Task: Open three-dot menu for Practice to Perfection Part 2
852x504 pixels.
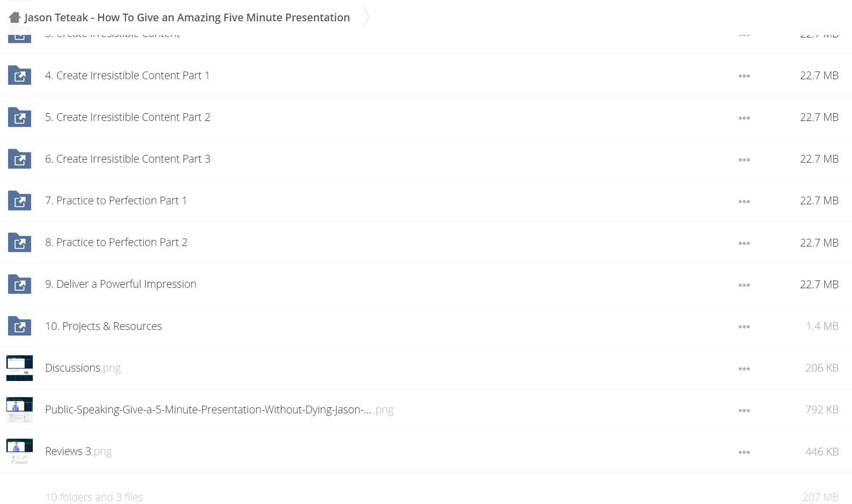Action: 744,243
